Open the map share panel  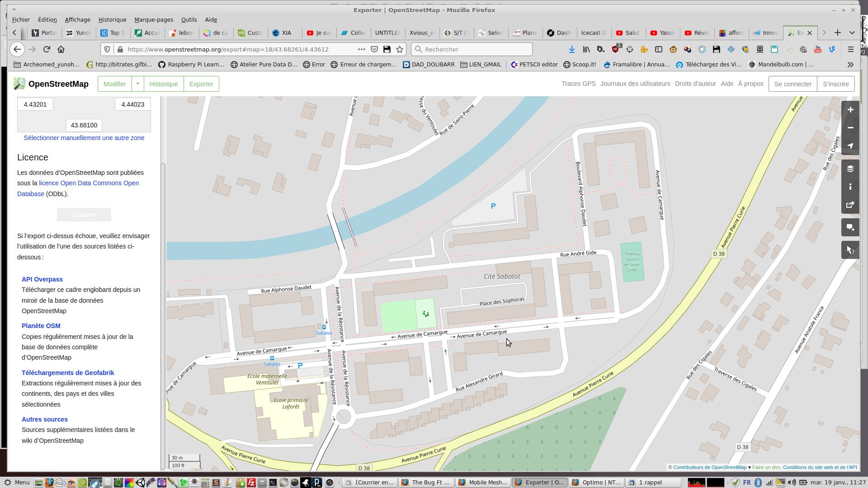pos(850,205)
